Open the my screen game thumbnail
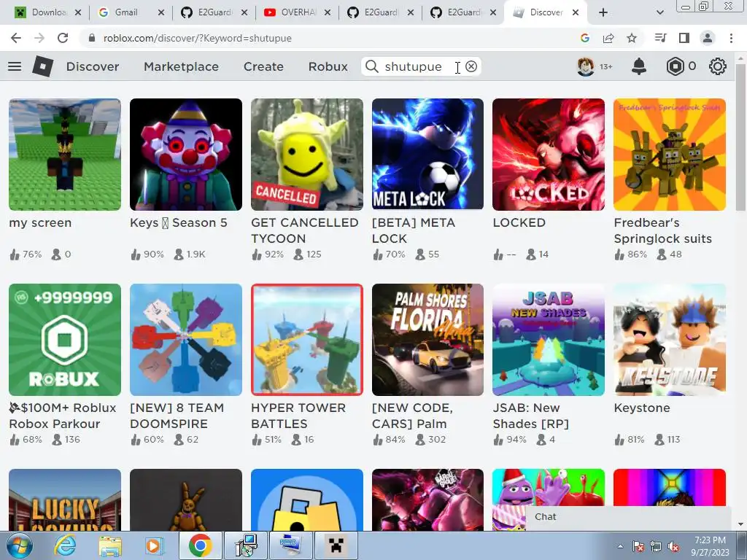This screenshot has height=560, width=747. point(65,155)
